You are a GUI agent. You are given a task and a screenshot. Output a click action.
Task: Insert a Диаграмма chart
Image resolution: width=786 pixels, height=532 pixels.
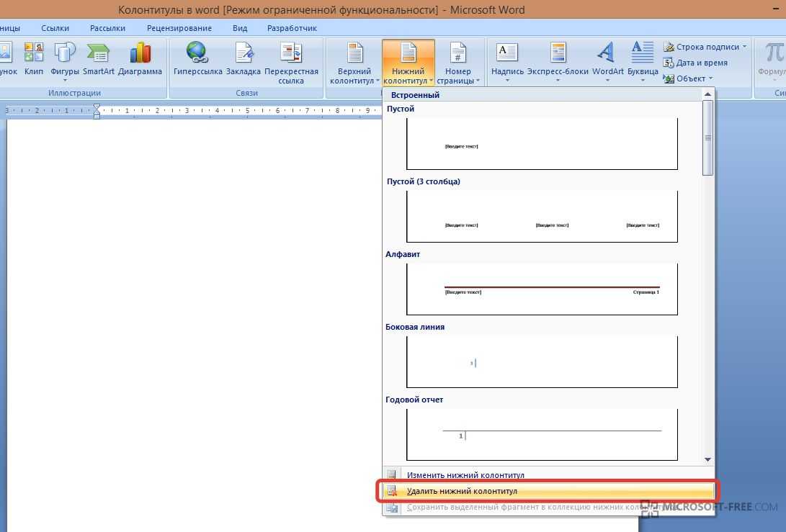140,58
